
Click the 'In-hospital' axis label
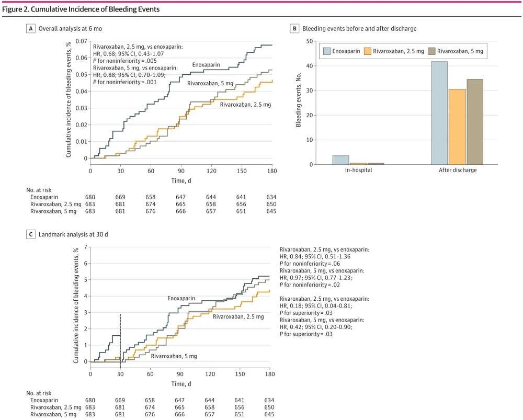pos(359,170)
